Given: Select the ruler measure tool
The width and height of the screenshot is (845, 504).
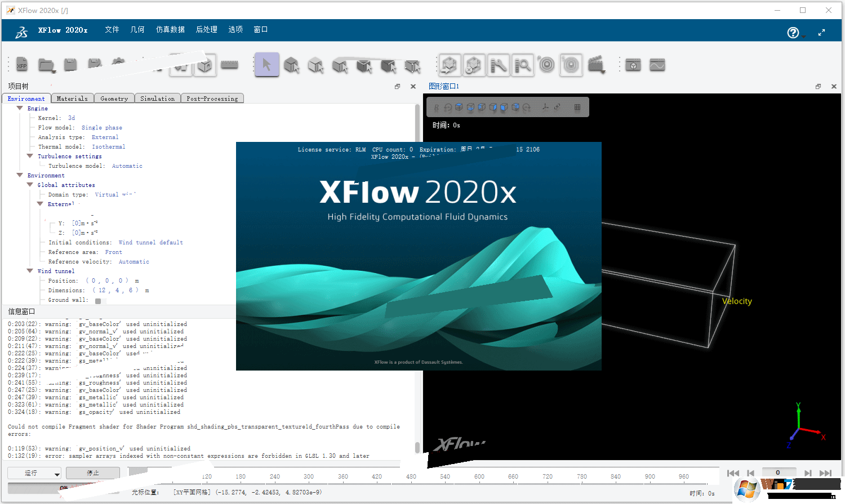Looking at the screenshot, I should (229, 65).
